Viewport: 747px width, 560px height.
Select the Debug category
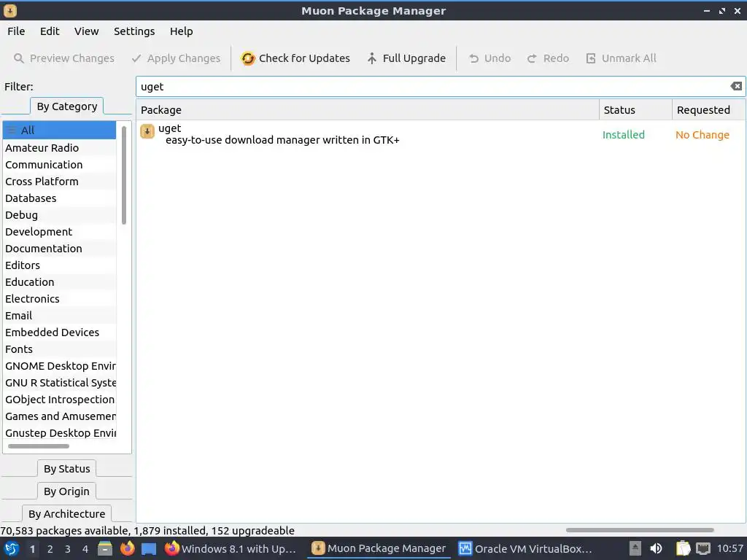60,215
